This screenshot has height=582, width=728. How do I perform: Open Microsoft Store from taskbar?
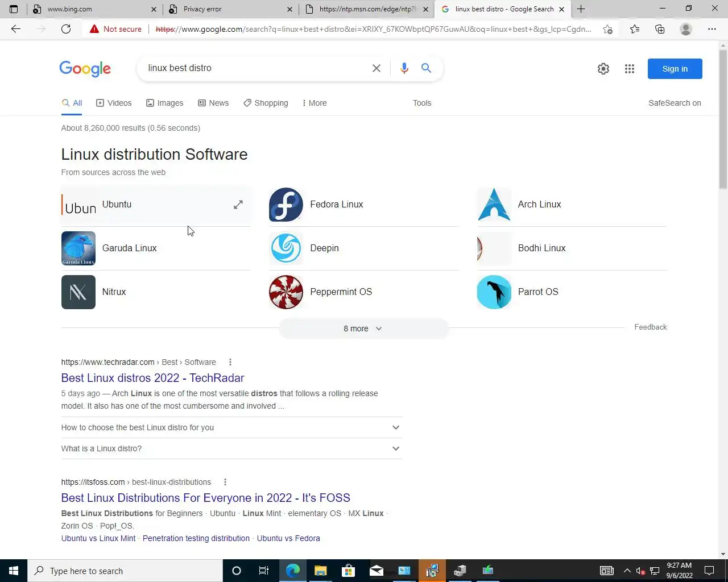tap(349, 571)
